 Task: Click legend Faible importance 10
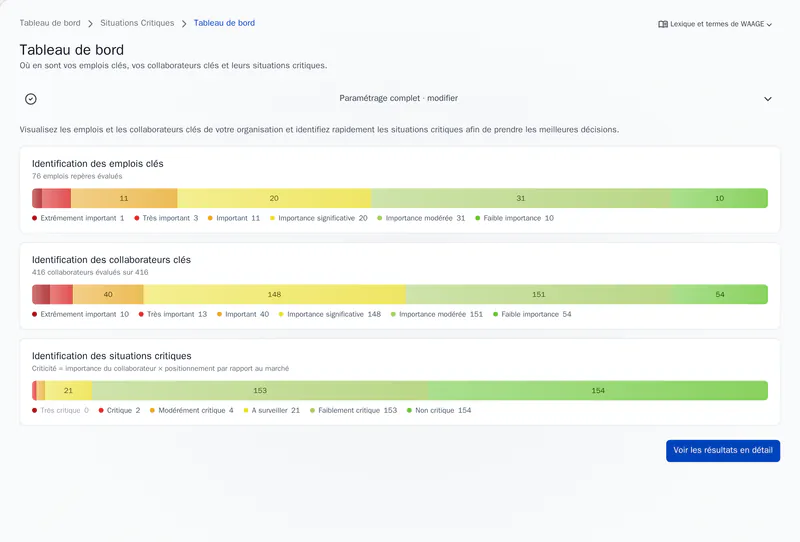coord(514,218)
